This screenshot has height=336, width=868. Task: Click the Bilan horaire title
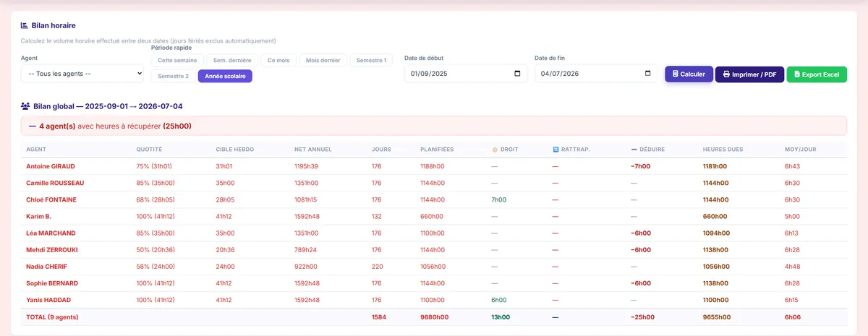click(x=54, y=25)
